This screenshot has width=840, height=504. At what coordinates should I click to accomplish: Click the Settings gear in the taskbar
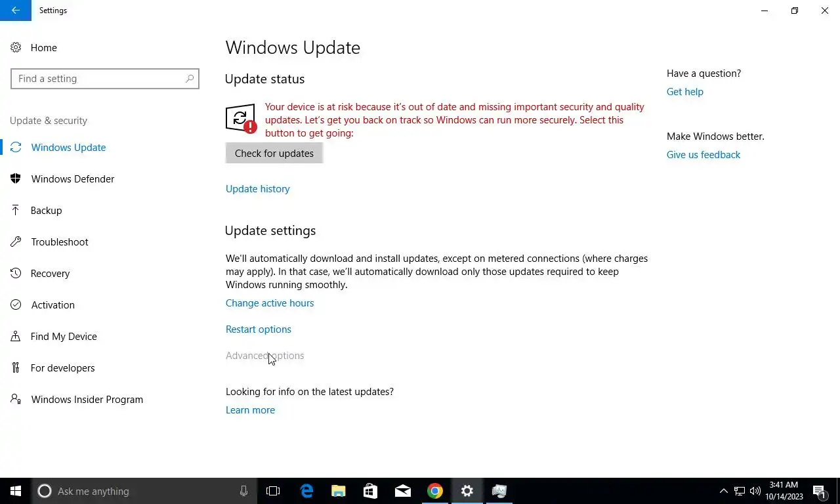pyautogui.click(x=467, y=491)
